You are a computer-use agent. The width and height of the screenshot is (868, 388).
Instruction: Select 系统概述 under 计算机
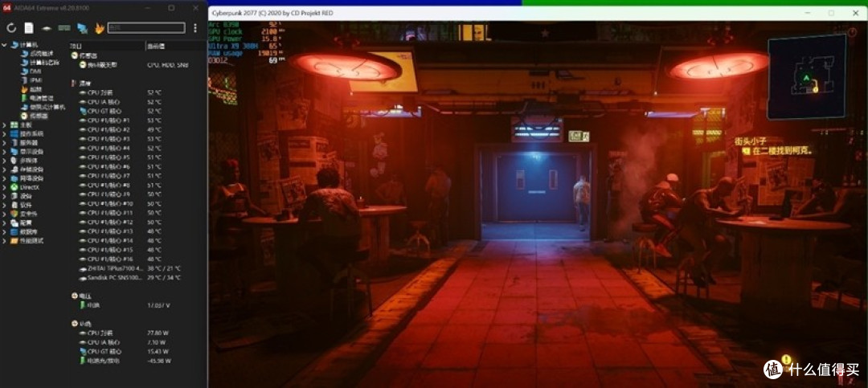click(x=41, y=54)
